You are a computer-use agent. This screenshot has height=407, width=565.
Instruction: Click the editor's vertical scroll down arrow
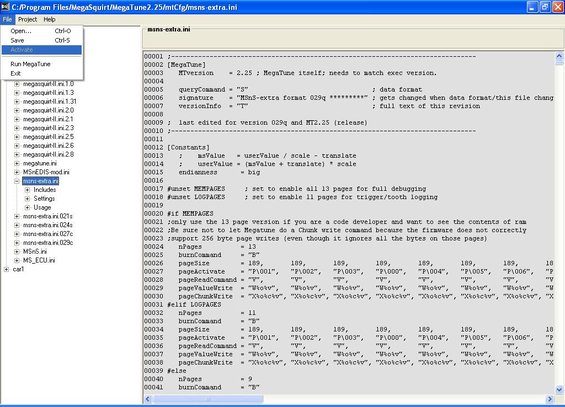click(559, 390)
